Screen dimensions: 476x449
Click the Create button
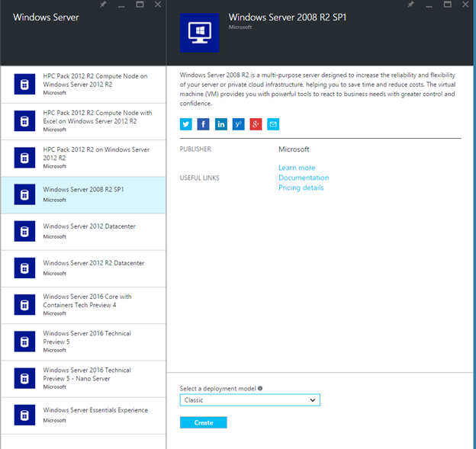point(204,422)
